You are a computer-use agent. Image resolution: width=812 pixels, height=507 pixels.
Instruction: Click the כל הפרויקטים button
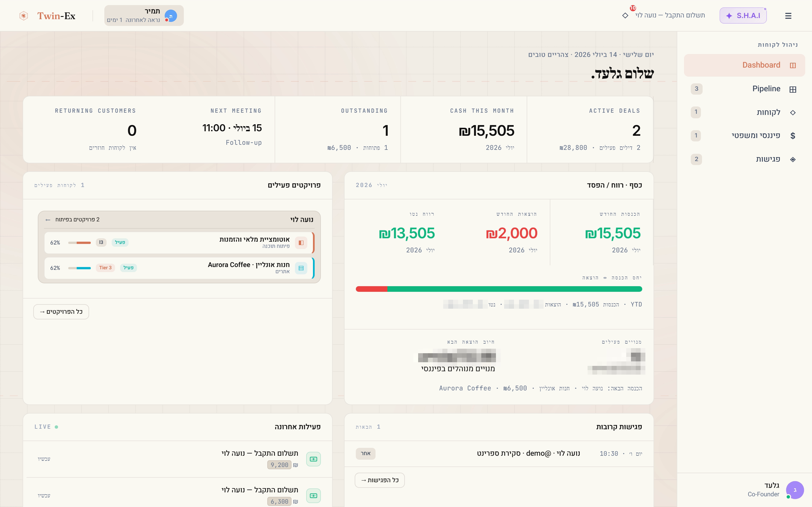click(61, 312)
